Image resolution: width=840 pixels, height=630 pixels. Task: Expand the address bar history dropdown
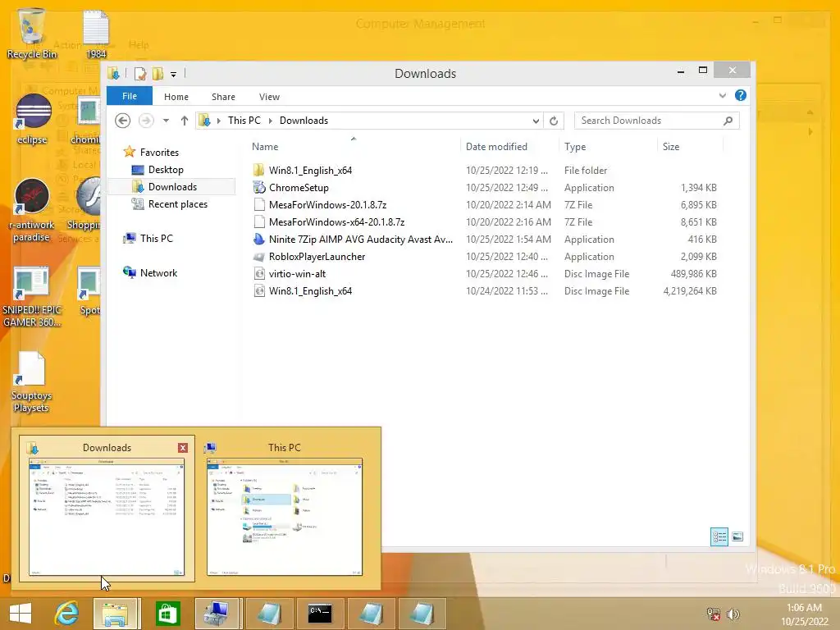point(536,121)
